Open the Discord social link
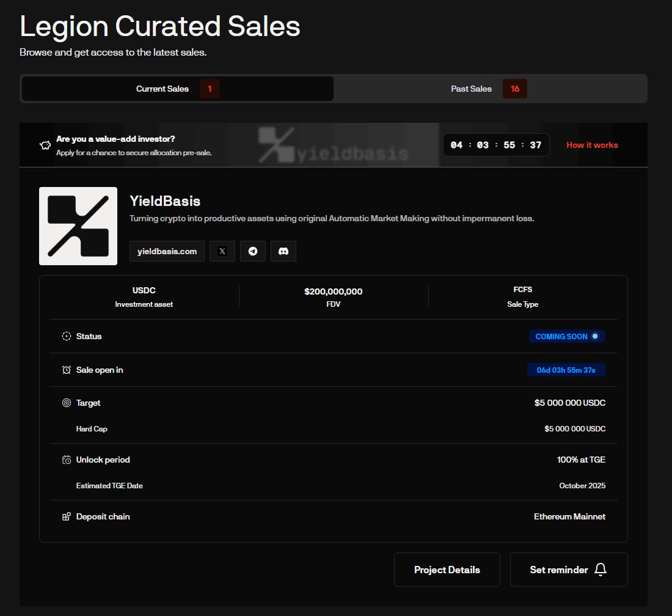The image size is (672, 616). coord(283,251)
